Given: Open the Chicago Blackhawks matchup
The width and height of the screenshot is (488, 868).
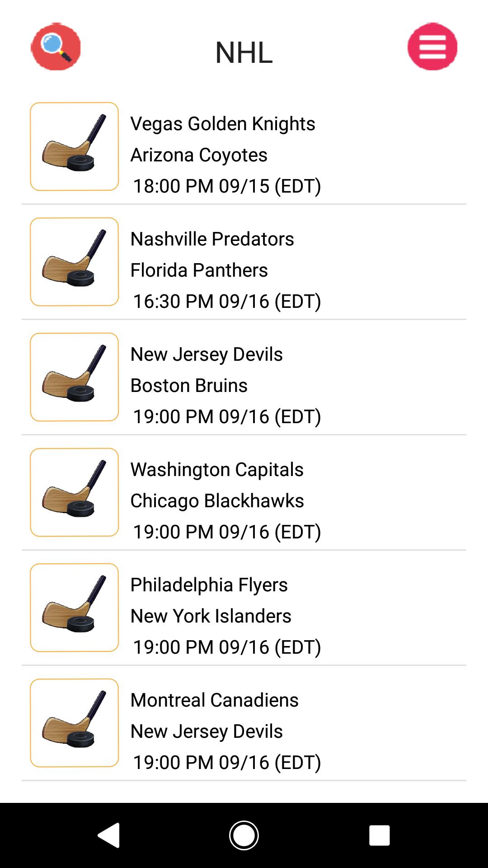Looking at the screenshot, I should 217,501.
